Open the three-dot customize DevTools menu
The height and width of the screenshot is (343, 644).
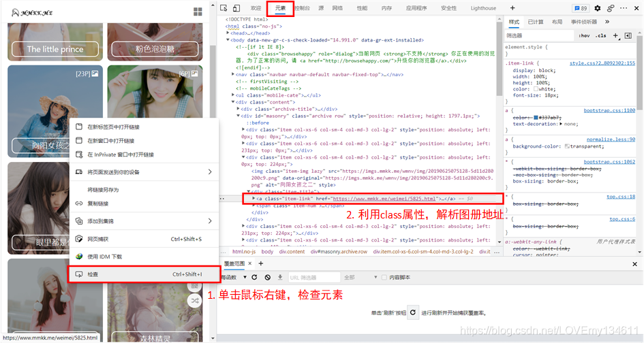click(624, 8)
